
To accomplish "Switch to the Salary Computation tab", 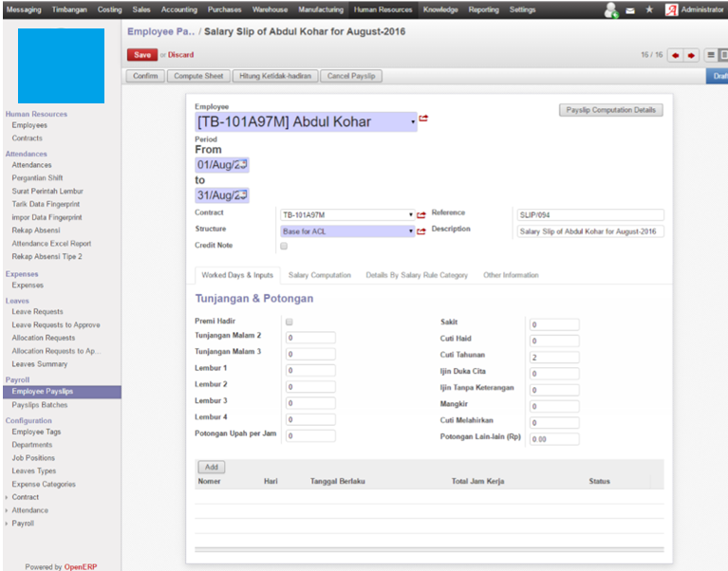I will tap(320, 275).
